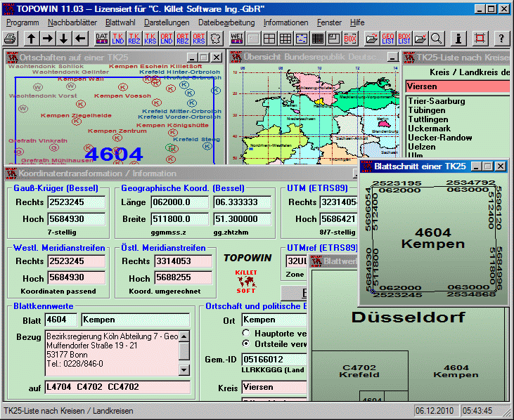Click the TK RBZ toolbar icon
Image resolution: width=514 pixels, height=420 pixels.
(x=134, y=39)
